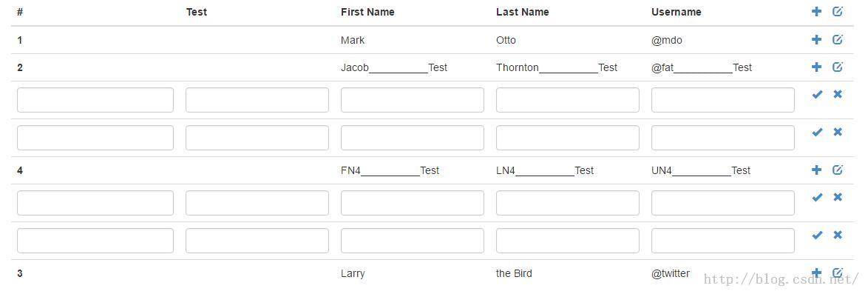The image size is (868, 294).
Task: Confirm the editable row just below row 4
Action: 817,198
